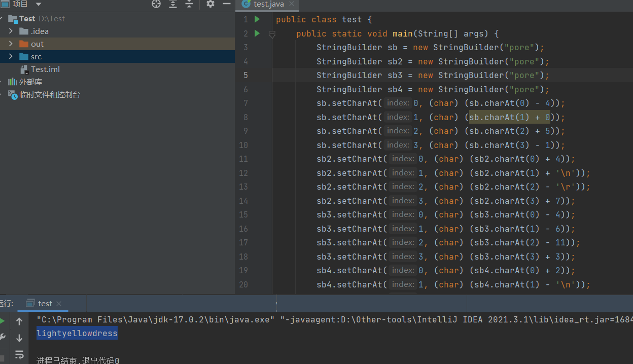The height and width of the screenshot is (364, 633).
Task: Expand the .idea folder
Action: click(x=11, y=31)
